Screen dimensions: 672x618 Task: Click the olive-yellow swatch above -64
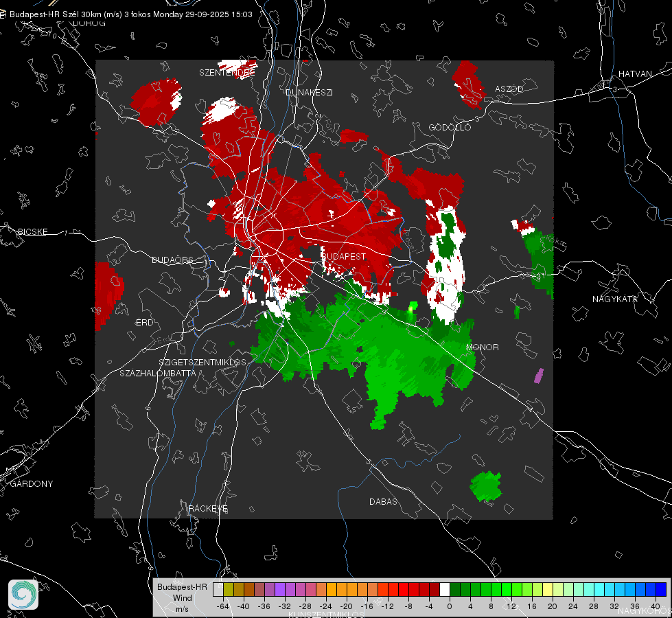pos(229,590)
